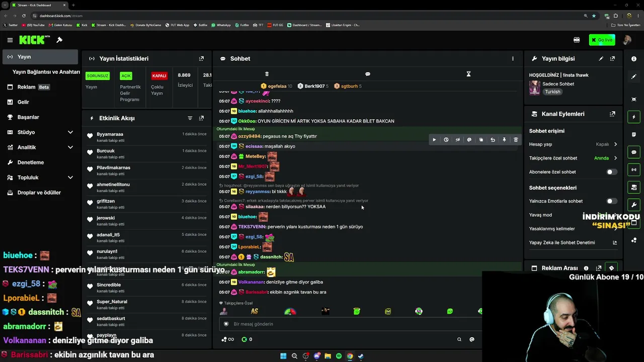Screen dimensions: 644x362
Task: Filter the Etkinlik Akışı list
Action: (190, 118)
